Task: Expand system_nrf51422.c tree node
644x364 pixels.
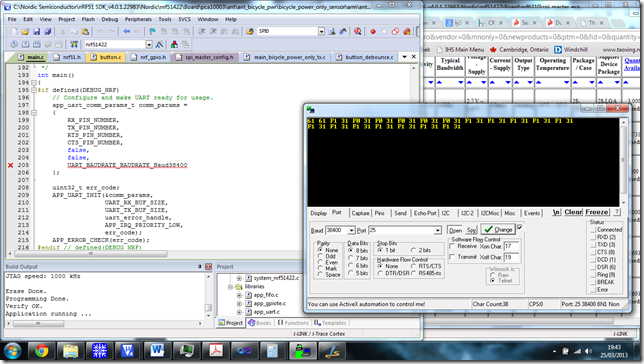Action: [239, 278]
